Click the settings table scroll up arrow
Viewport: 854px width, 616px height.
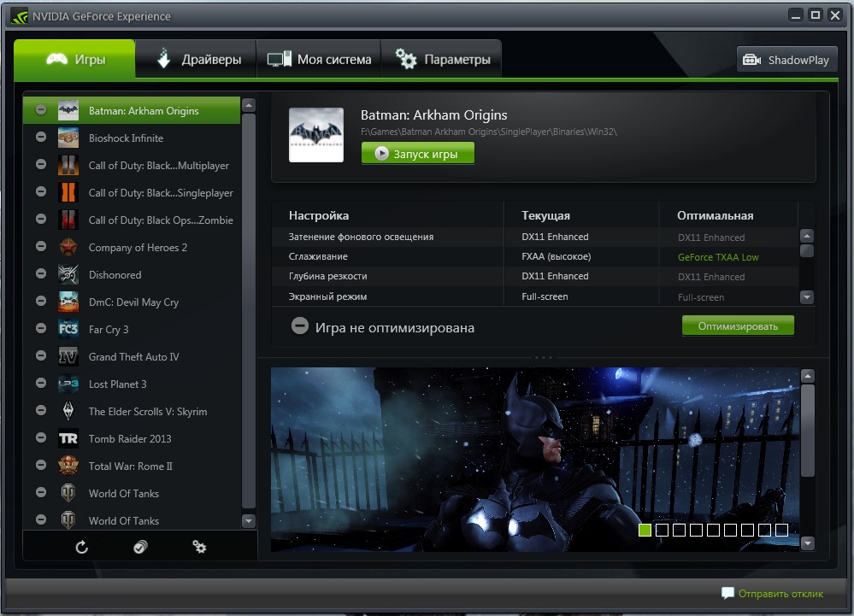click(807, 236)
